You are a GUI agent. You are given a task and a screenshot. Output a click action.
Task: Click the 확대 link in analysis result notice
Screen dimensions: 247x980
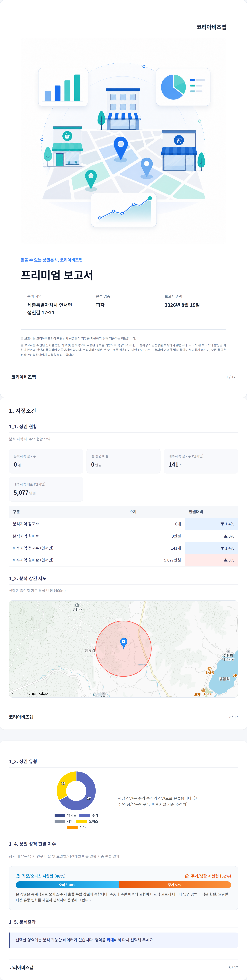coord(110,940)
